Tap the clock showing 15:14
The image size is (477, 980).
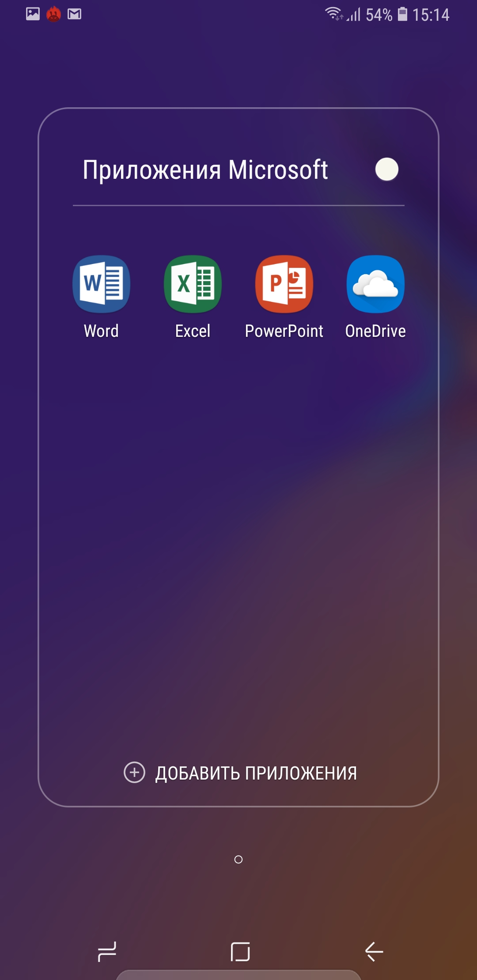pyautogui.click(x=431, y=15)
